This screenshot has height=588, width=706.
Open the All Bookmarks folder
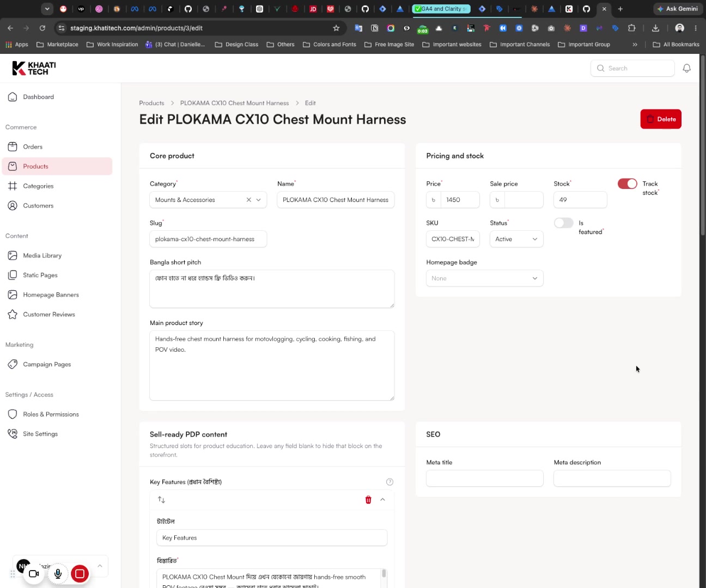click(x=676, y=45)
